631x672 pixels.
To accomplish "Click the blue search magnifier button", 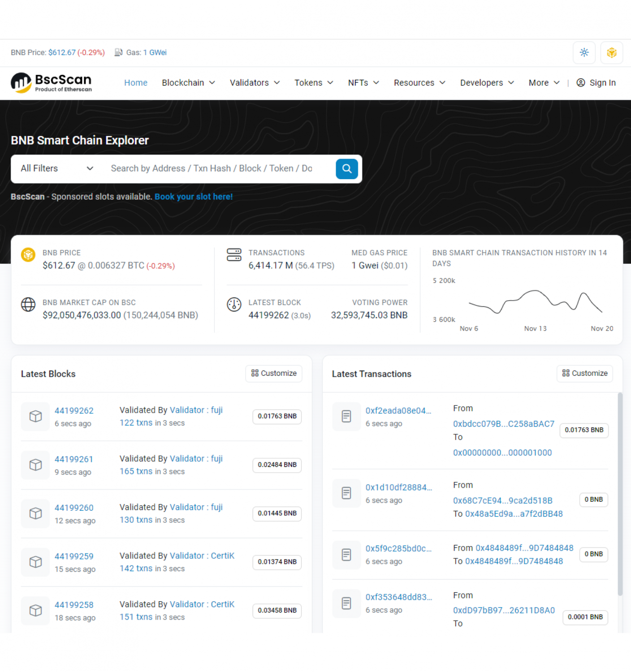I will coord(346,168).
